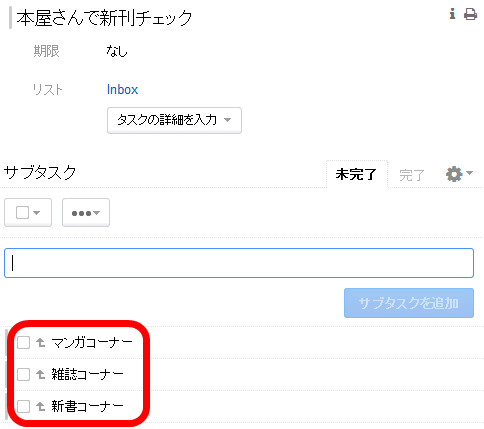Click the リスト label

[x=47, y=90]
